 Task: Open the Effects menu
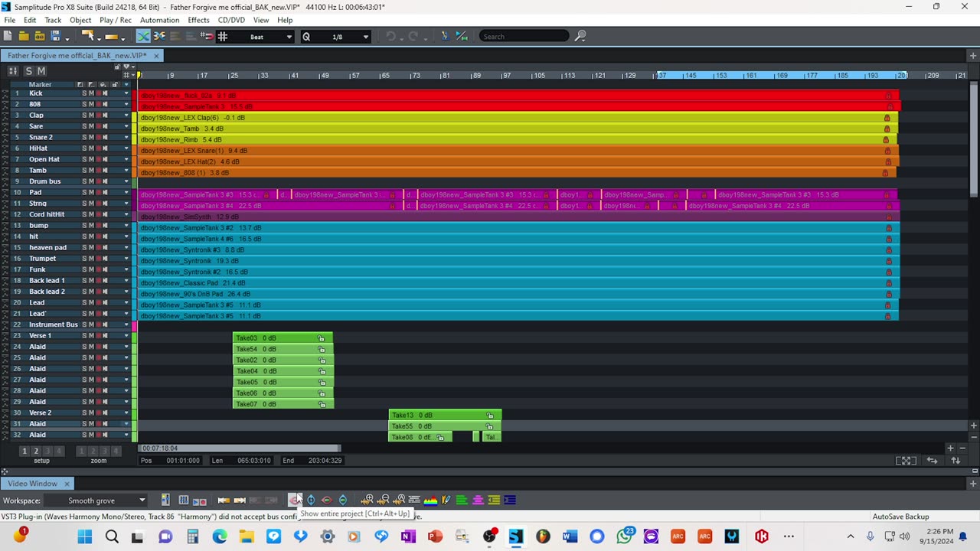pyautogui.click(x=198, y=20)
